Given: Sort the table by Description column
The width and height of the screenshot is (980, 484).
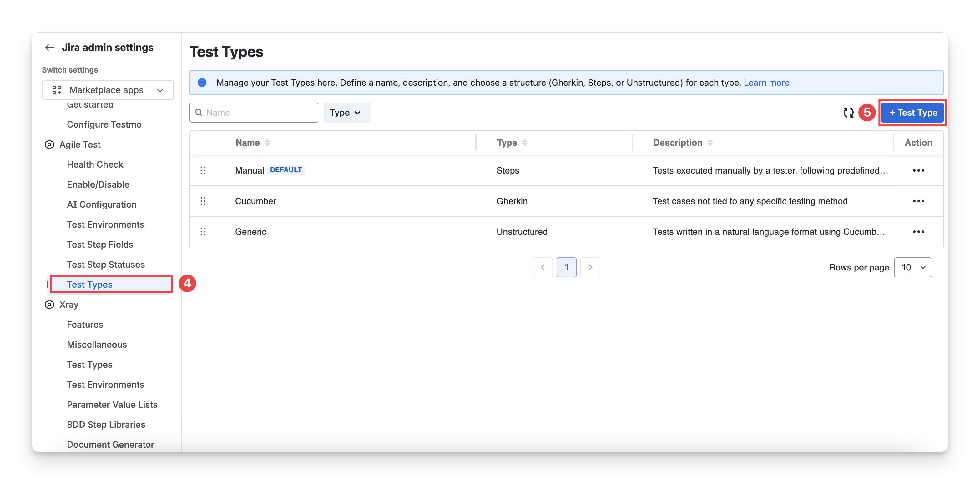Looking at the screenshot, I should (x=710, y=143).
